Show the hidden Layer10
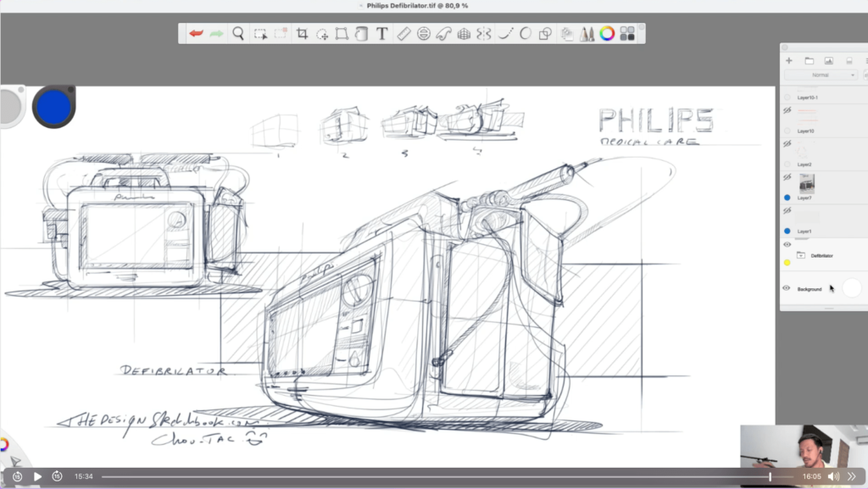This screenshot has width=868, height=489. pos(787,111)
